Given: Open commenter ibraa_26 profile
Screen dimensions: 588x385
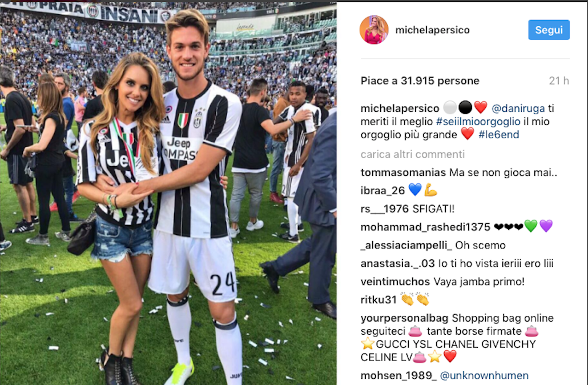Looking at the screenshot, I should pyautogui.click(x=382, y=191).
